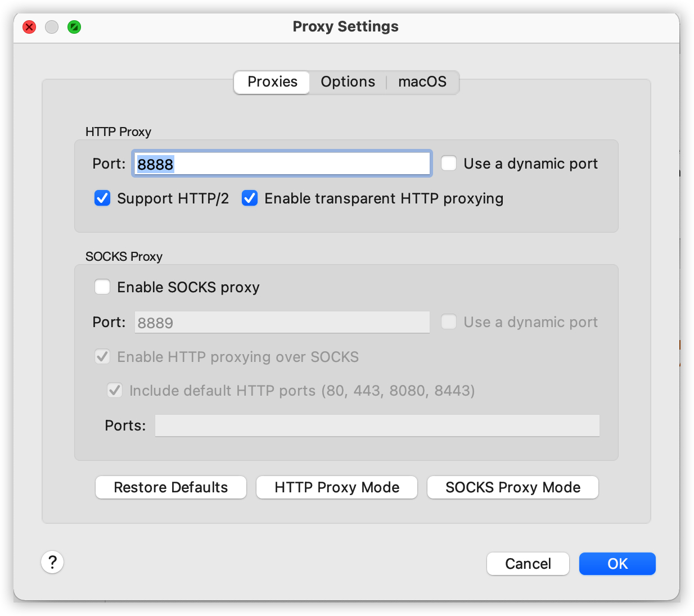Screen dimensions: 694x616
Task: Click the help question mark button
Action: (52, 562)
